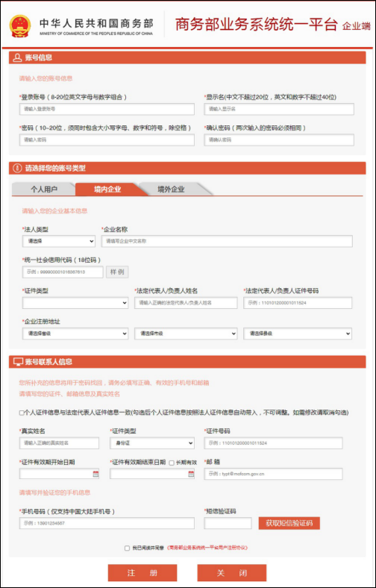Click the monitor icon beside 账号联系人信息
The image size is (376, 588).
pos(18,362)
